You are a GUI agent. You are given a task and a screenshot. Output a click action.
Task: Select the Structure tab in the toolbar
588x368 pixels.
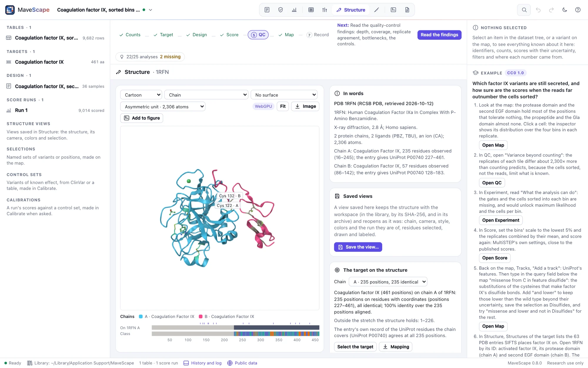tap(351, 10)
